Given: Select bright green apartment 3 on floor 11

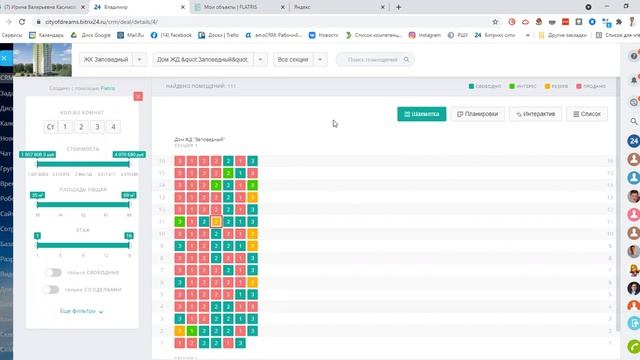Looking at the screenshot, I should pyautogui.click(x=180, y=222).
